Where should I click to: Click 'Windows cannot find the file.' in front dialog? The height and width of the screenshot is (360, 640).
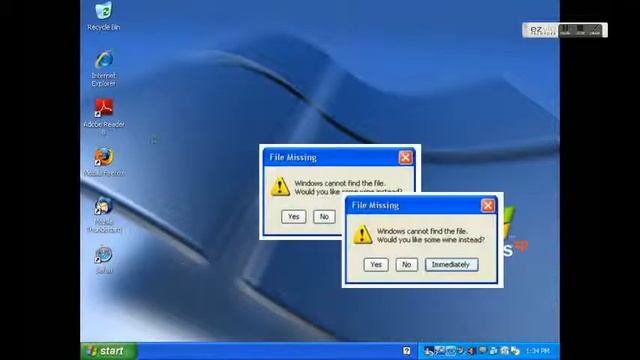coord(422,231)
